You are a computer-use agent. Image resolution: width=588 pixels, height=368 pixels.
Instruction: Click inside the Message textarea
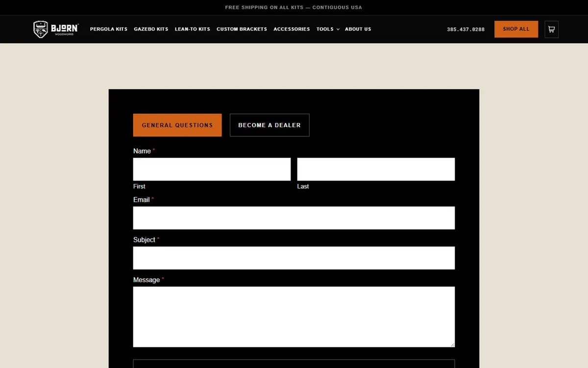click(x=294, y=317)
